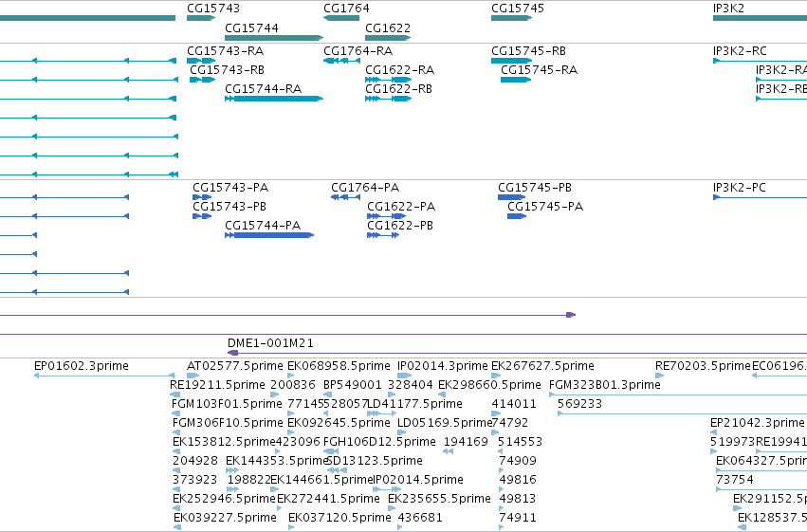This screenshot has height=532, width=807.
Task: Select EST LD41177.5prime
Action: 414,404
